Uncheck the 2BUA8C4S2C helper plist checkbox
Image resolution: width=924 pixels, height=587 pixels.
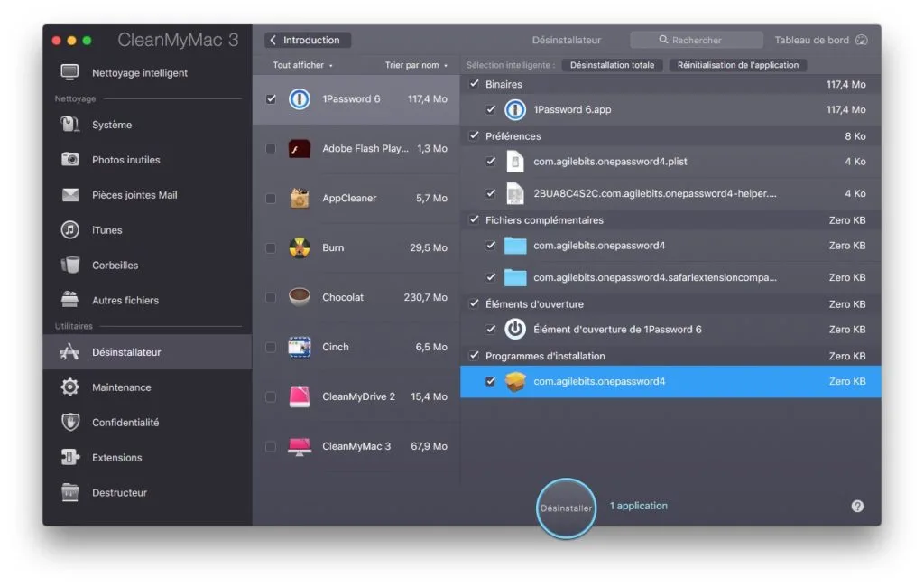(x=490, y=193)
